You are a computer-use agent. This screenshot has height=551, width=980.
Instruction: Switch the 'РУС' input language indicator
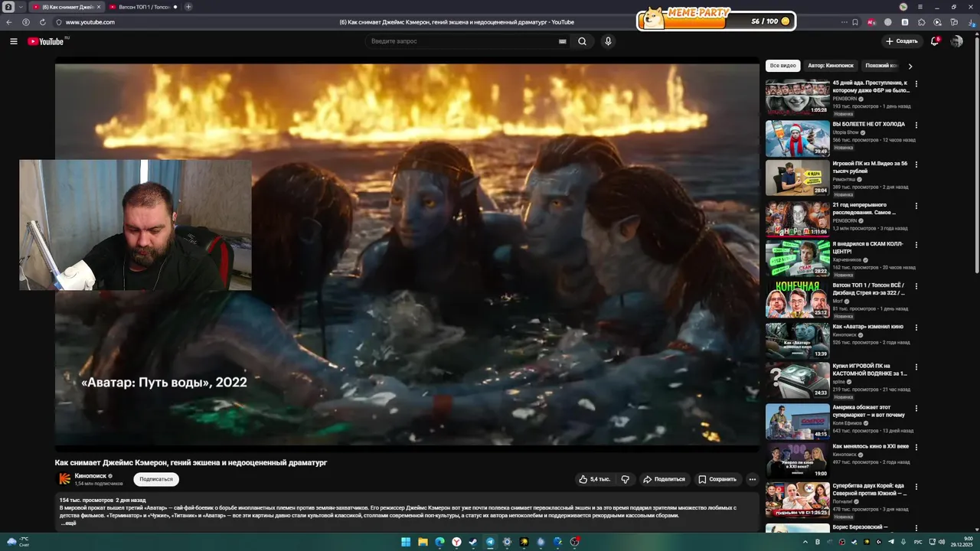point(918,542)
